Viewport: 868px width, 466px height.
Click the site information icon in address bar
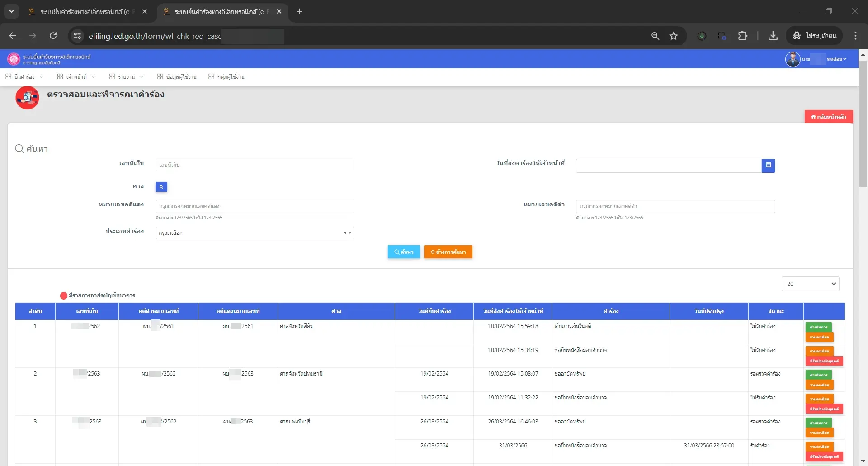coord(78,36)
